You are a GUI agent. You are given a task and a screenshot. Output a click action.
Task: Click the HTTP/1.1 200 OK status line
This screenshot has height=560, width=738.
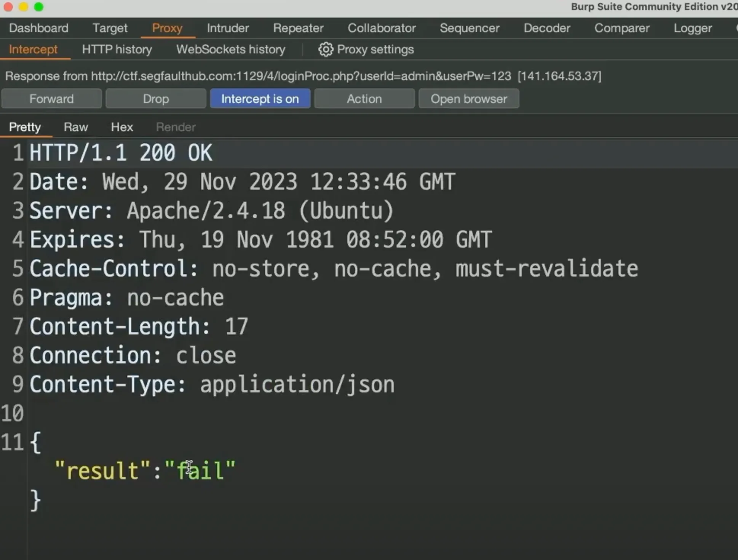pos(121,153)
